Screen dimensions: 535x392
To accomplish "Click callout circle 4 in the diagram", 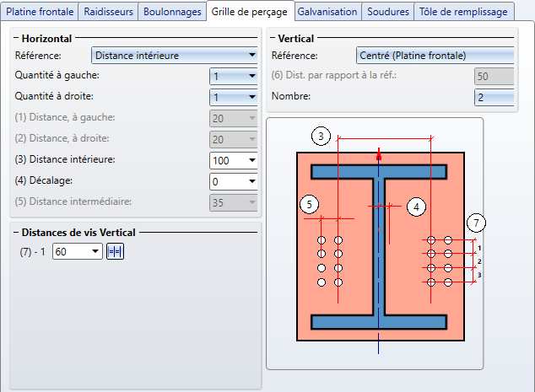I will 415,206.
